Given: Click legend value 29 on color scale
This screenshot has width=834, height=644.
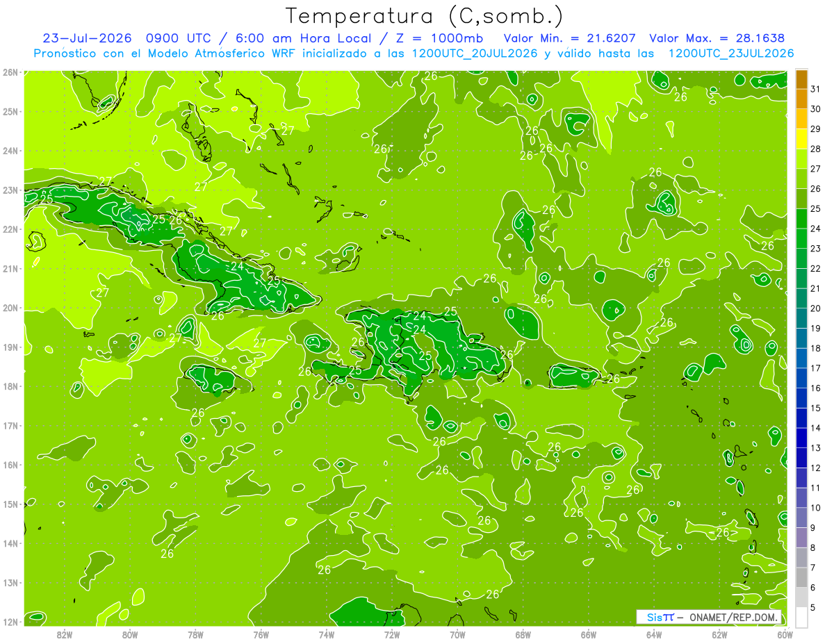Looking at the screenshot, I should (816, 129).
